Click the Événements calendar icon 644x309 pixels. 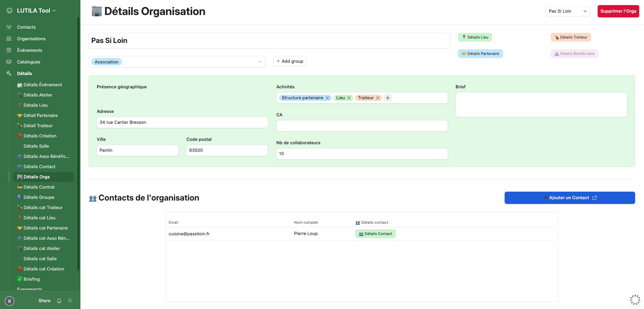click(x=9, y=50)
